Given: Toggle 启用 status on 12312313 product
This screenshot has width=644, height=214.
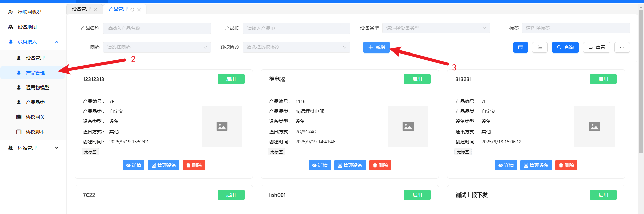Looking at the screenshot, I should [x=231, y=79].
